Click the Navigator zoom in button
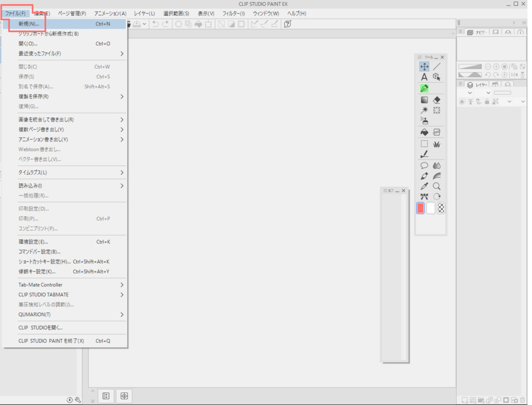Screen dimensions: 532x405 [496, 67]
